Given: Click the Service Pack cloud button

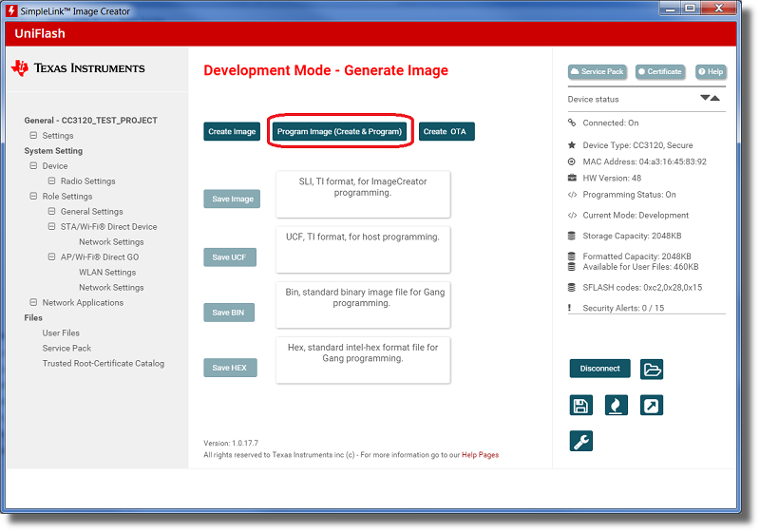Looking at the screenshot, I should tap(598, 72).
